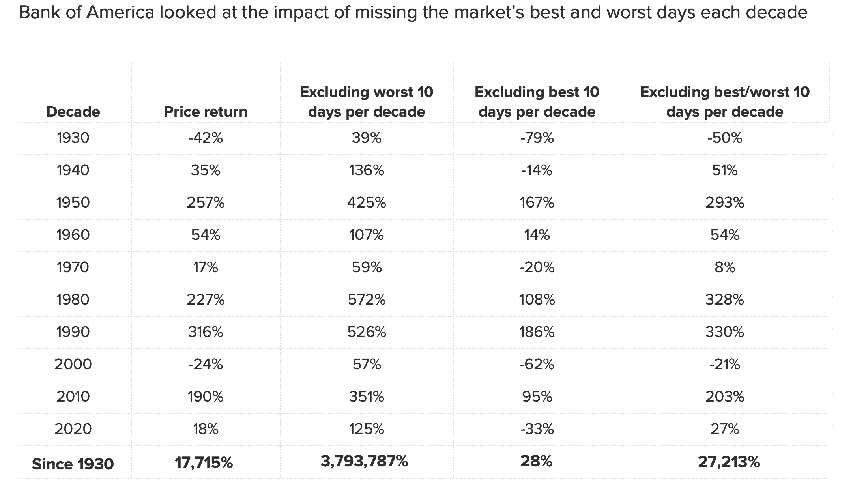
Task: Click the Excluding best/worst 10 days header
Action: pyautogui.click(x=725, y=102)
